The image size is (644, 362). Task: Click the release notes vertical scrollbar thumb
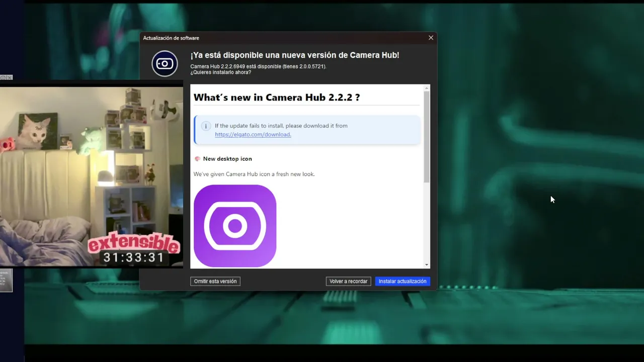pyautogui.click(x=427, y=137)
